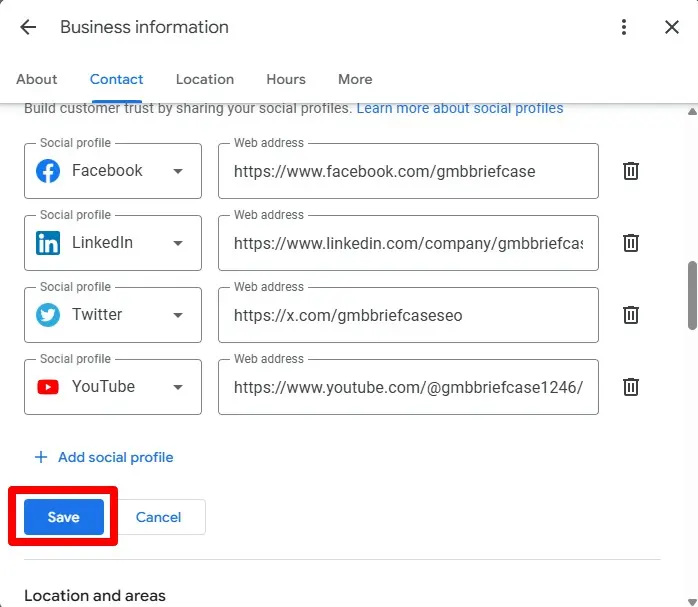Remove the YouTube profile with trash icon
The height and width of the screenshot is (607, 698).
tap(631, 387)
